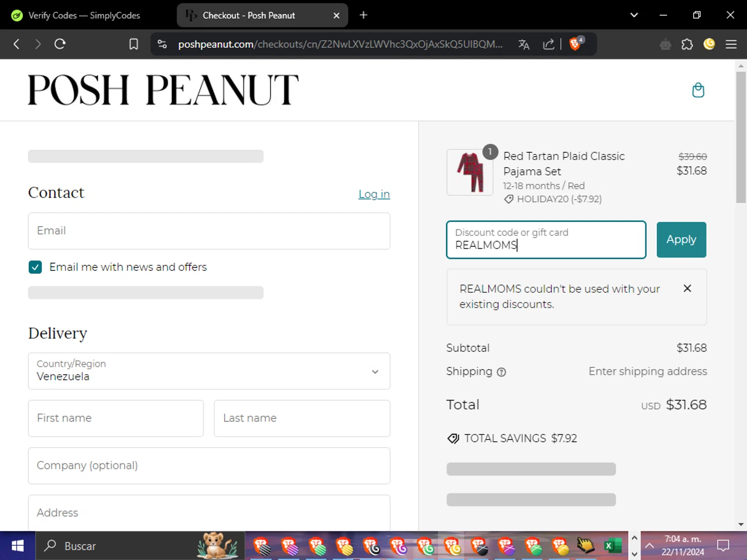Click the shipping help question mark icon
This screenshot has height=560, width=747.
pyautogui.click(x=501, y=372)
